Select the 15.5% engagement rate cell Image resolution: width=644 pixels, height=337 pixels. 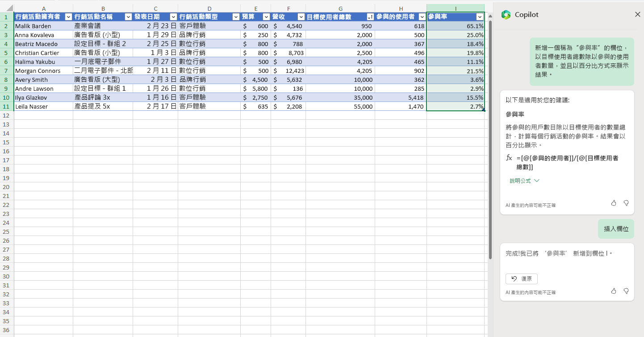point(456,97)
